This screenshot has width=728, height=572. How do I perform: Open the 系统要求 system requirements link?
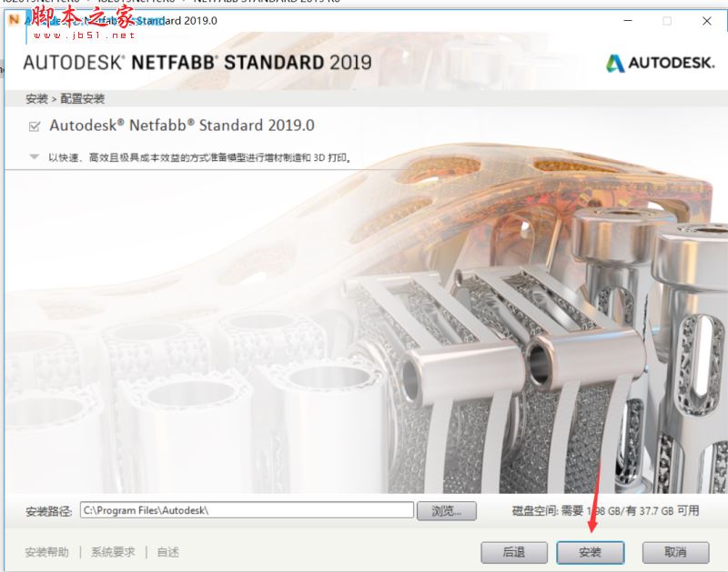click(113, 552)
